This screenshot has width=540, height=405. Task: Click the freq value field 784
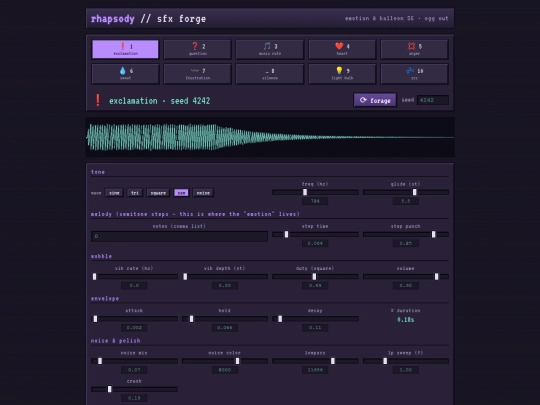[x=315, y=201]
